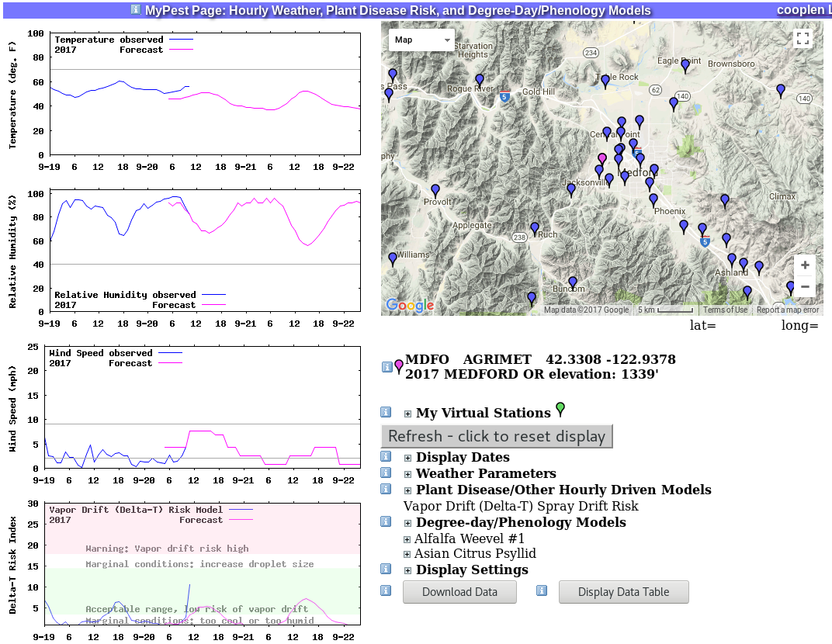The height and width of the screenshot is (644, 832).
Task: Expand the Asian Citrus Psyllid model
Action: coord(407,554)
